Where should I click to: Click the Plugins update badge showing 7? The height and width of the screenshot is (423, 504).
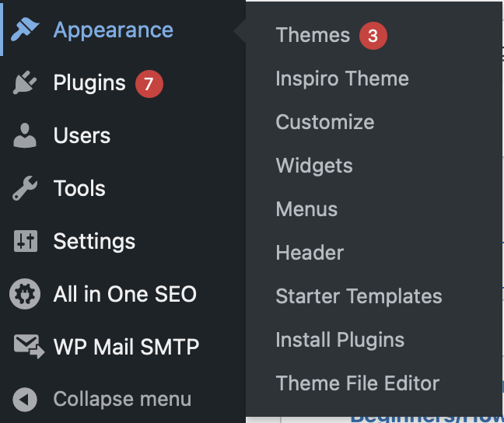(x=149, y=83)
